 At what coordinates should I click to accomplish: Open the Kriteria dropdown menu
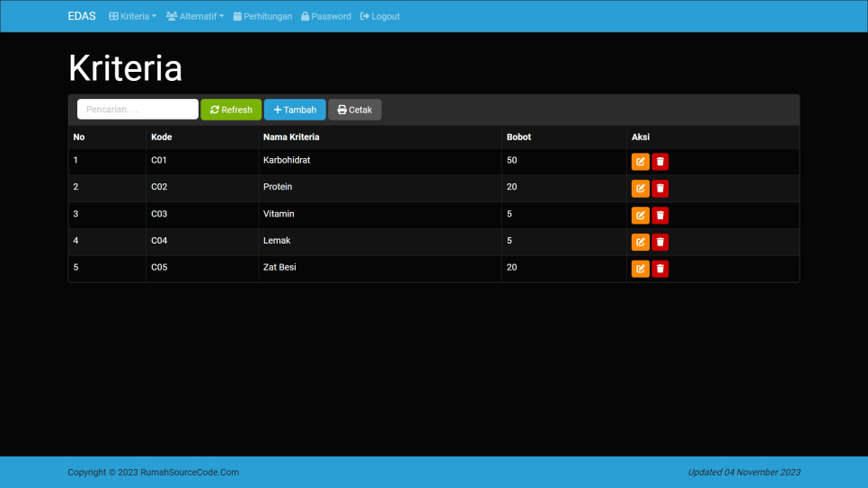click(132, 16)
